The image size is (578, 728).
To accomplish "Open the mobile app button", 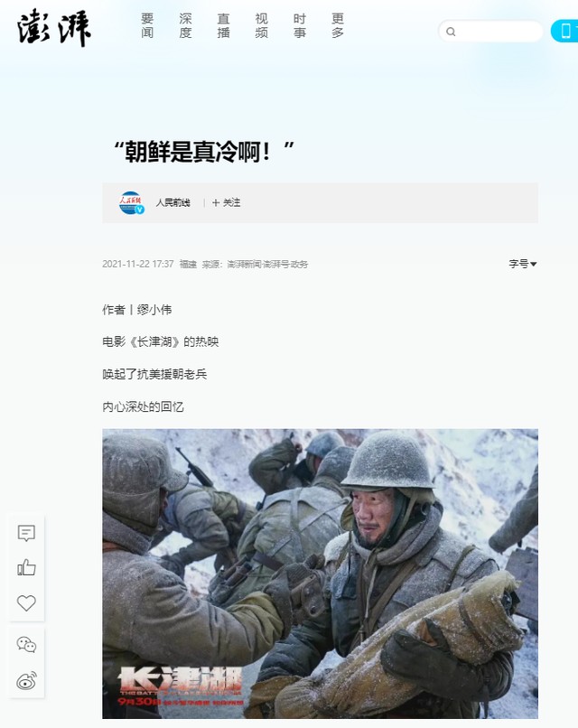I will point(564,31).
